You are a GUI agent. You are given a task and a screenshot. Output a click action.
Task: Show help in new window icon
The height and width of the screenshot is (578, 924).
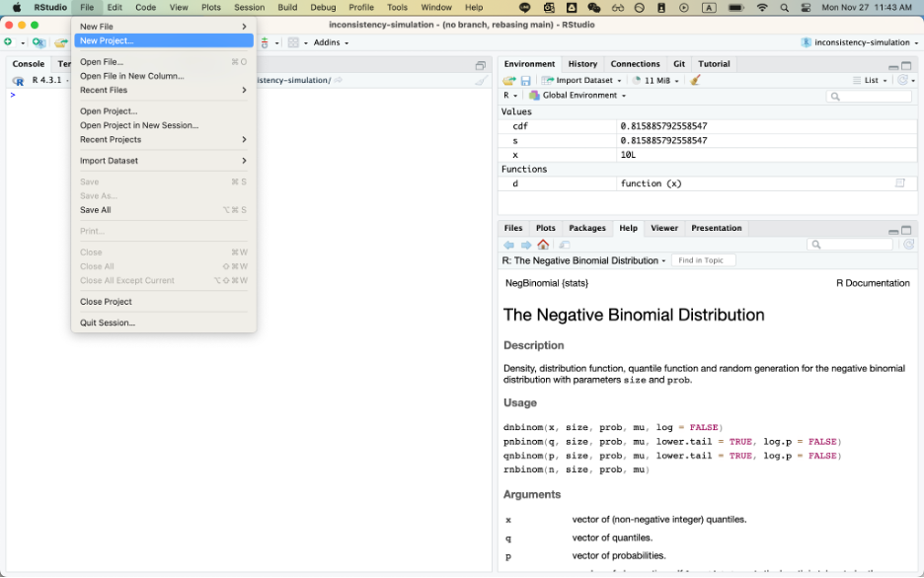pos(564,245)
